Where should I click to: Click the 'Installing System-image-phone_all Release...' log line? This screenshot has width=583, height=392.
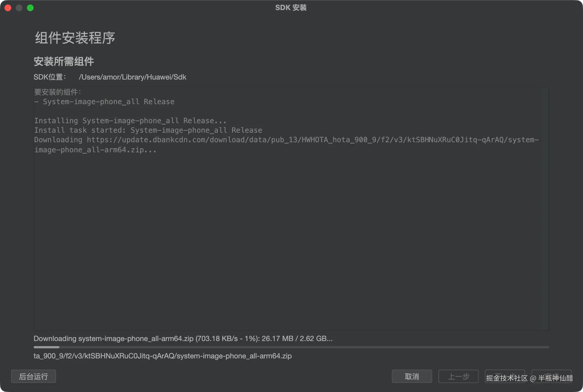(x=130, y=121)
